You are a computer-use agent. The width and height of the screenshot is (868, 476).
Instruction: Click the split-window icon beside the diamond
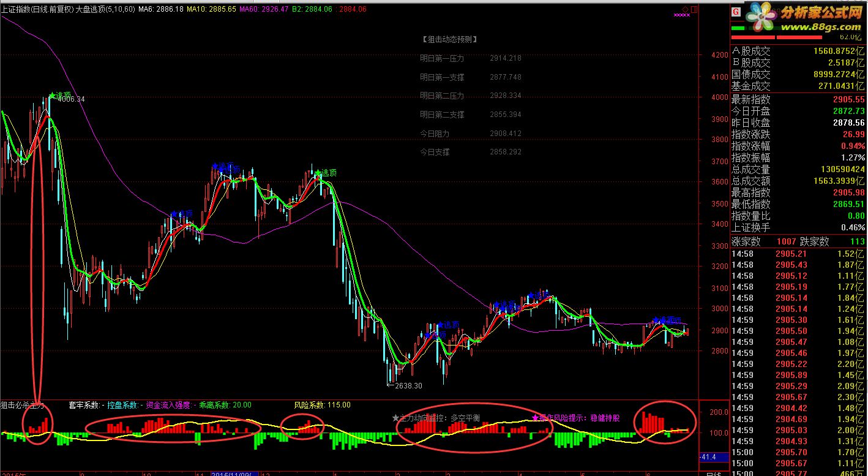694,10
